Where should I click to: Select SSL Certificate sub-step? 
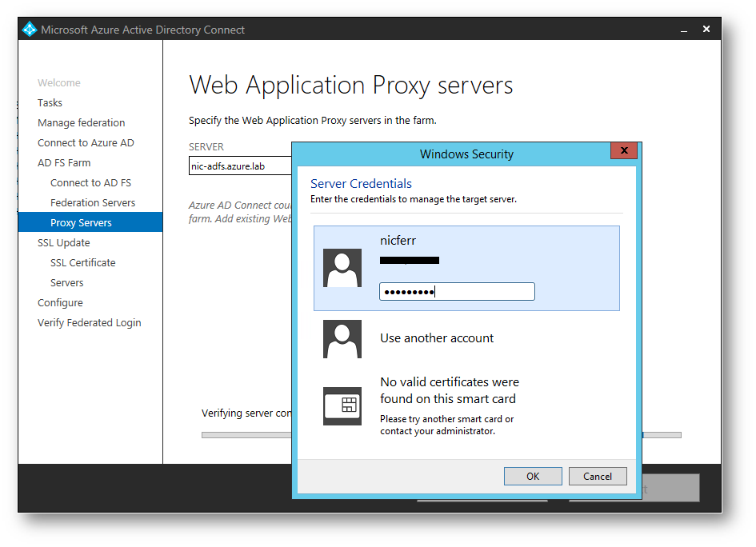[83, 262]
